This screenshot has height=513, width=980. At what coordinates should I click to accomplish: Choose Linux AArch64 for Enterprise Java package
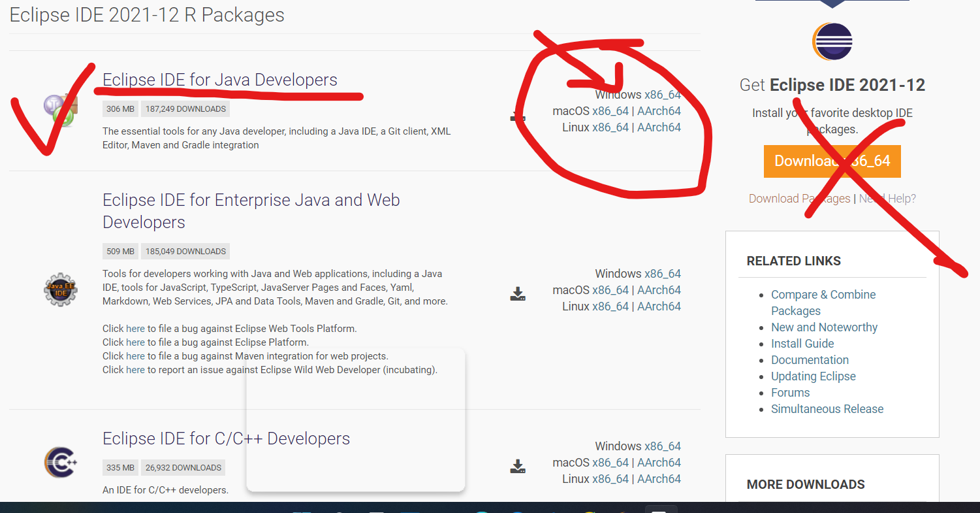pyautogui.click(x=659, y=306)
